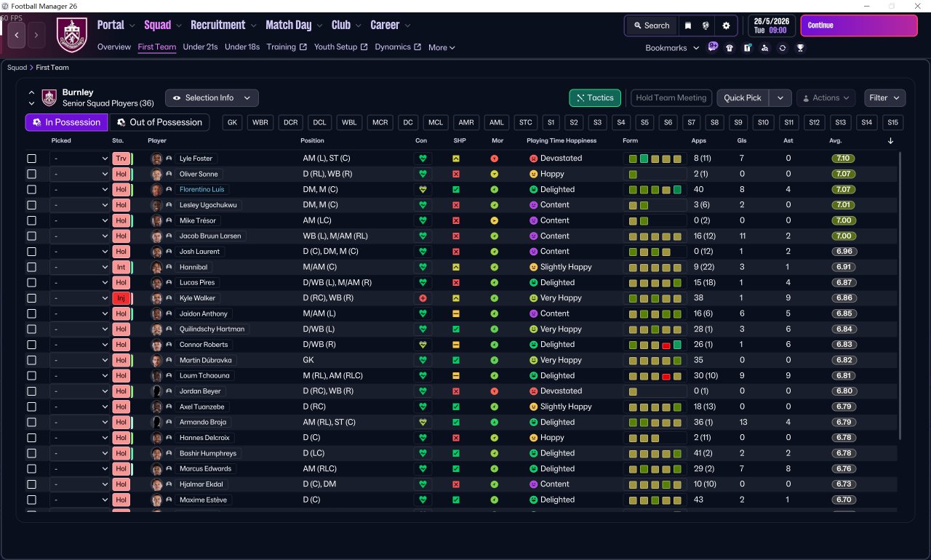The height and width of the screenshot is (560, 931).
Task: Open the Selection Info dropdown
Action: click(x=212, y=98)
